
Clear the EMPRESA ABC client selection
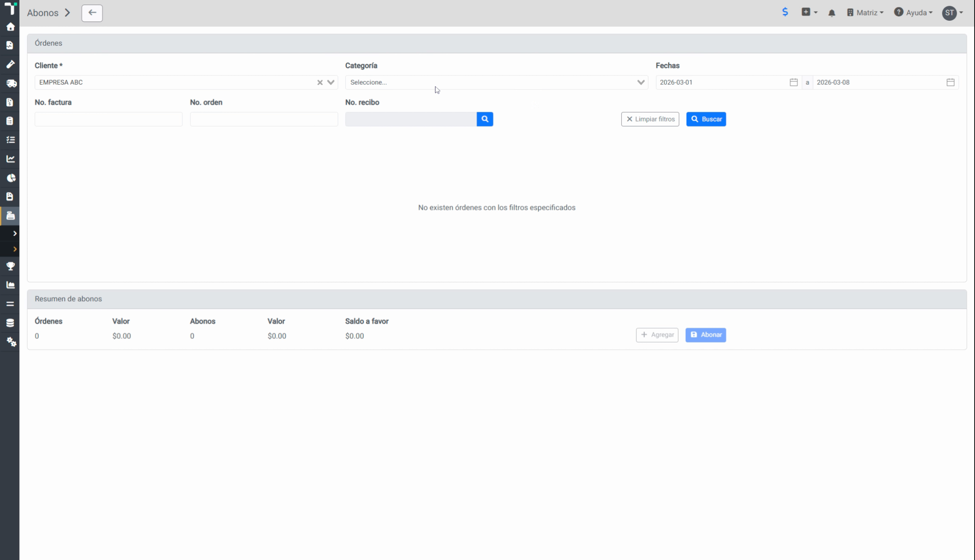coord(320,83)
